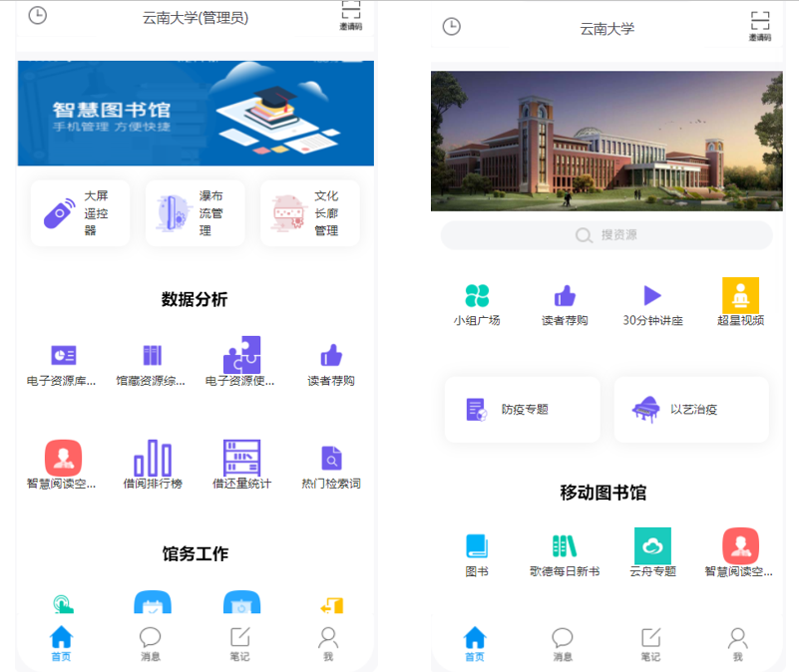This screenshot has height=672, width=799.
Task: Click the 馆务工作 section heading
Action: coord(196,553)
